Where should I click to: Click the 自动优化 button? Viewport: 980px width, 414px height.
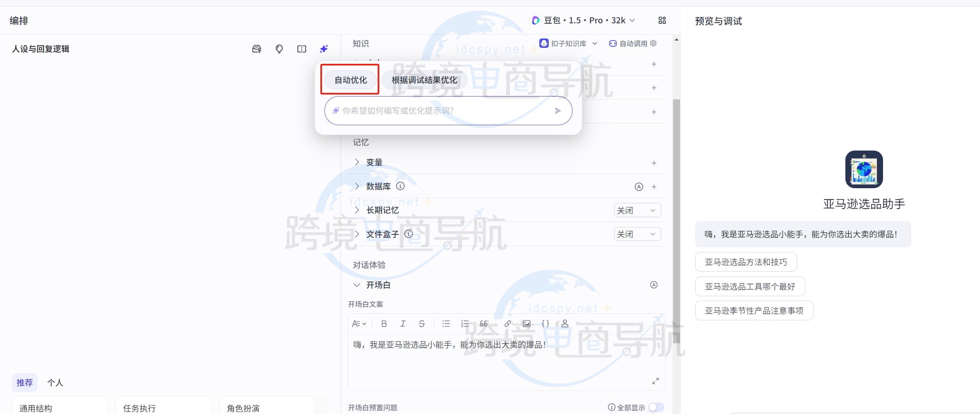point(350,80)
